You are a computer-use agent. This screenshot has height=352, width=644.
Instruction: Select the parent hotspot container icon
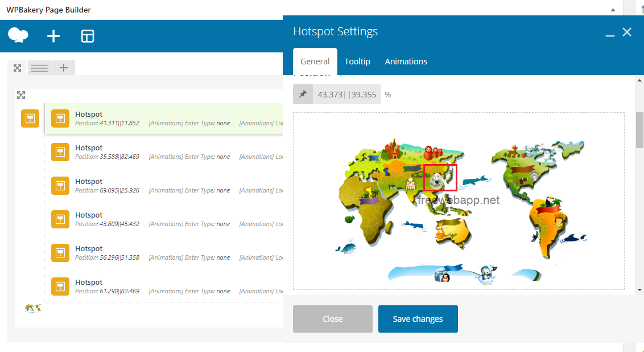[x=30, y=118]
